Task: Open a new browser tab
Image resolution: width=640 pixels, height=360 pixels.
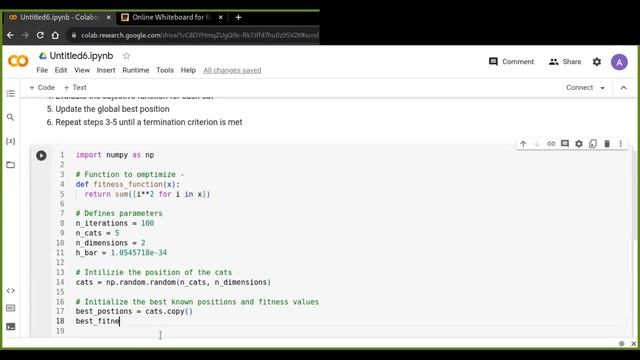Action: (x=238, y=17)
